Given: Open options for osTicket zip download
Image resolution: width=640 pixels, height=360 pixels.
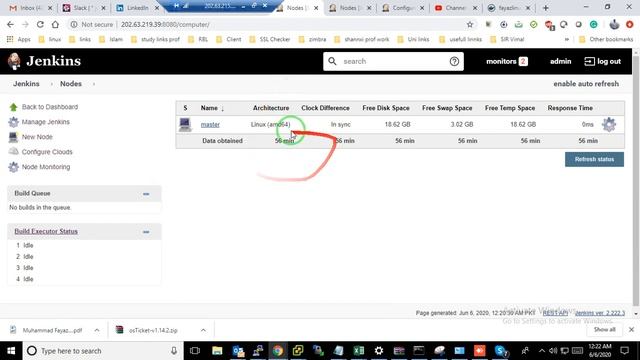Looking at the screenshot, I should click(203, 330).
